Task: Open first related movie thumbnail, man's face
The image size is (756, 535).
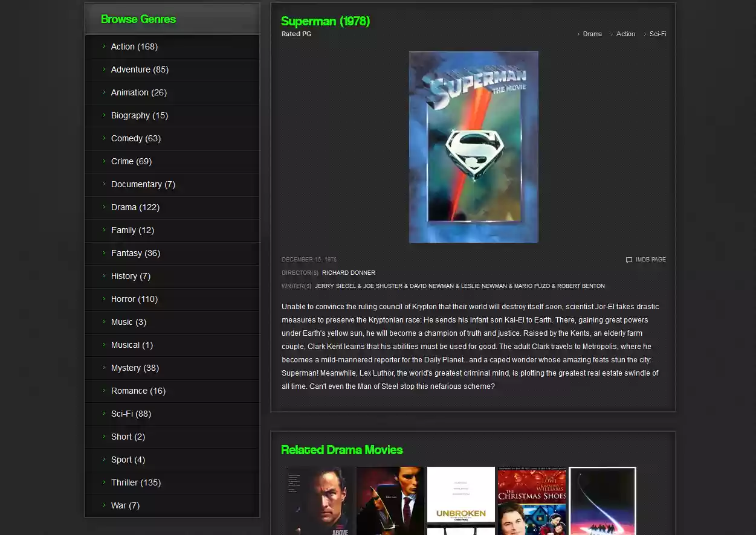Action: pyautogui.click(x=320, y=501)
